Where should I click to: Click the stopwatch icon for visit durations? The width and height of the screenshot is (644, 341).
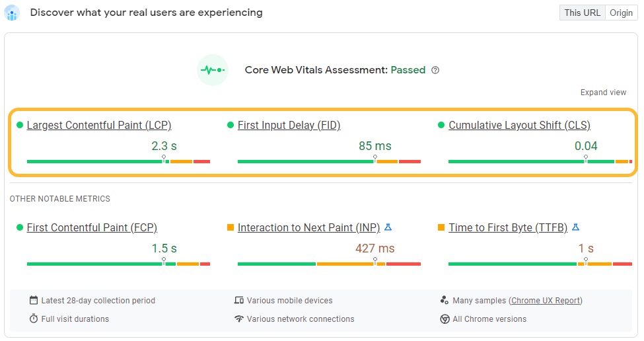click(34, 319)
